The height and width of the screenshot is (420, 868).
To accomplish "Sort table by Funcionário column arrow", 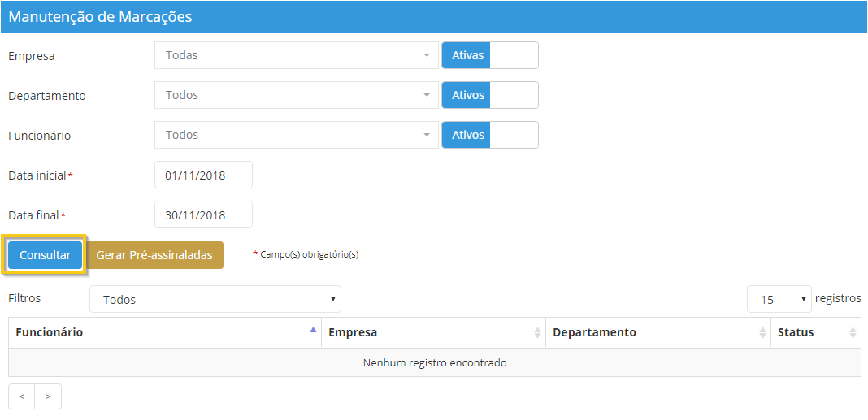I will pos(313,331).
